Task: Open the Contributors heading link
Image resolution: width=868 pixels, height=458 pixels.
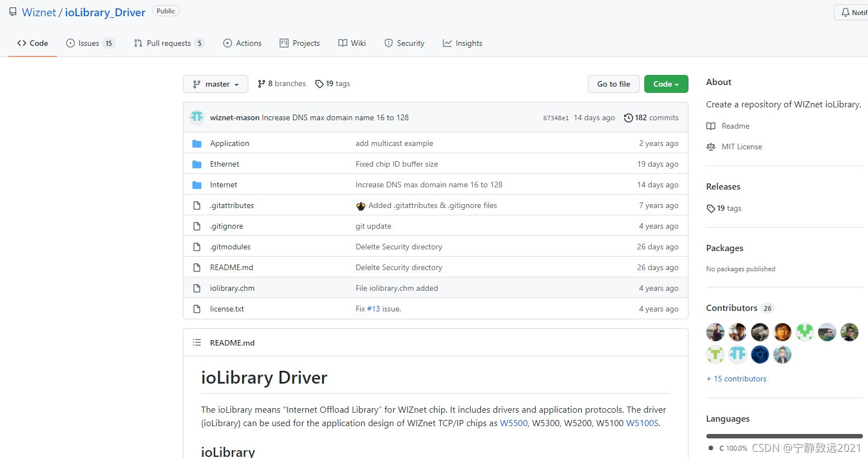Action: pos(740,308)
